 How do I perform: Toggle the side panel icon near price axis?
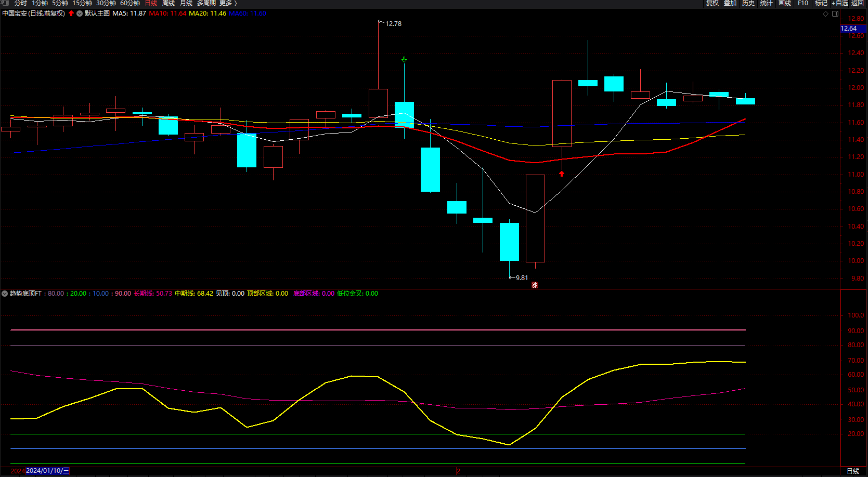[x=835, y=14]
